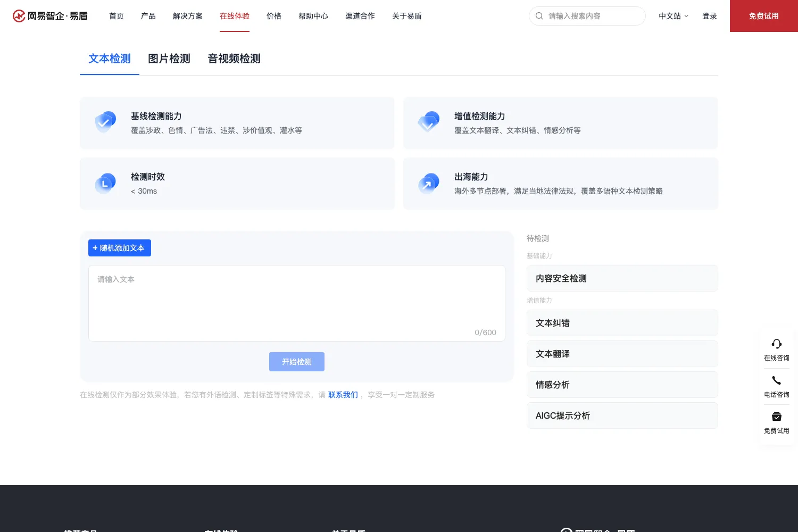
Task: Focus the 请输入搜索内容 search field
Action: point(587,16)
